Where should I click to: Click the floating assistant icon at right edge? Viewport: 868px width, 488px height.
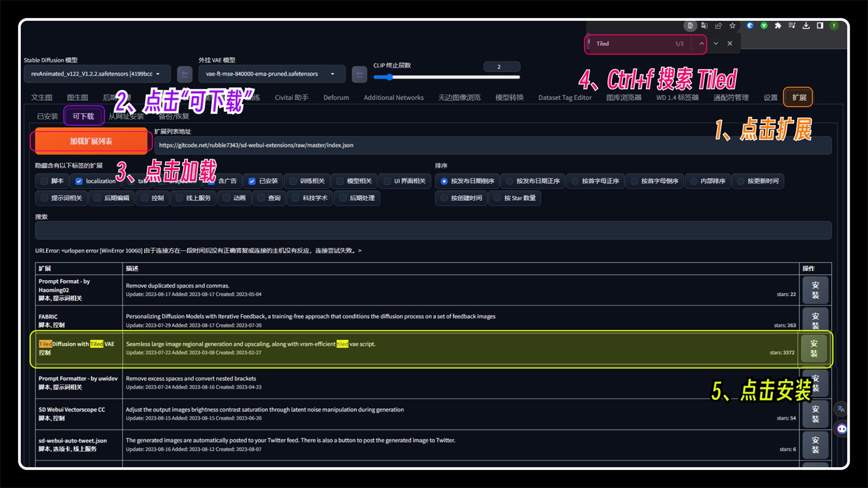point(842,429)
